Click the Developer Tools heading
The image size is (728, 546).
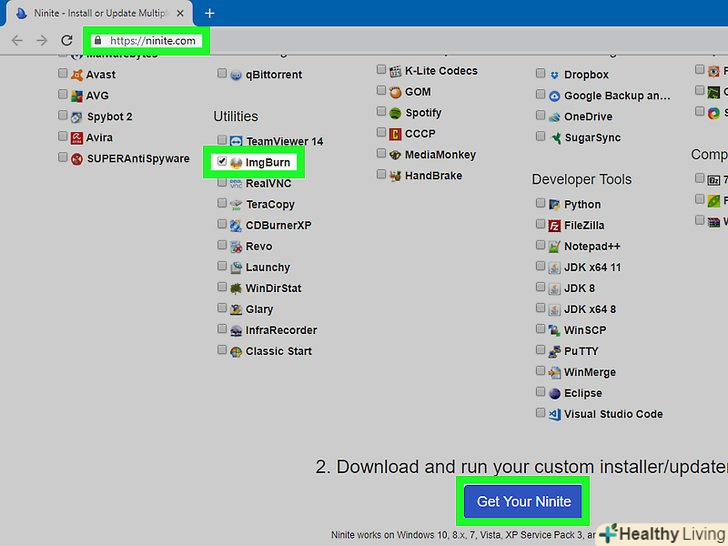(582, 179)
